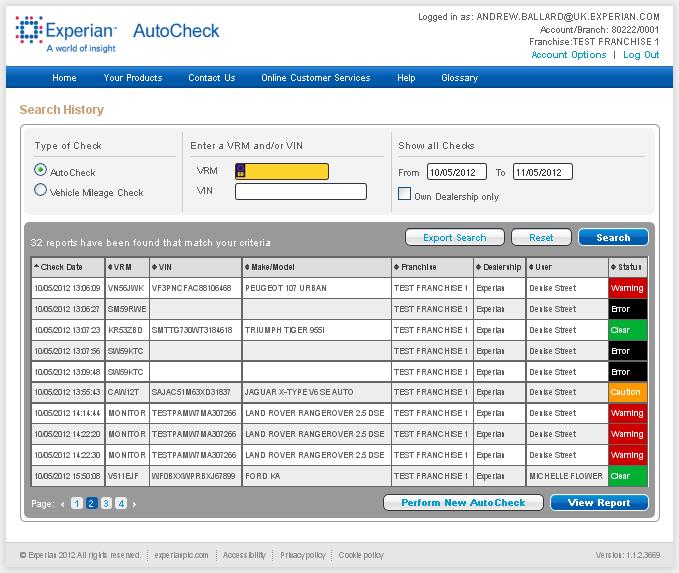
Task: Select VIN cell SAJAC51M63XD31837
Action: pos(195,392)
